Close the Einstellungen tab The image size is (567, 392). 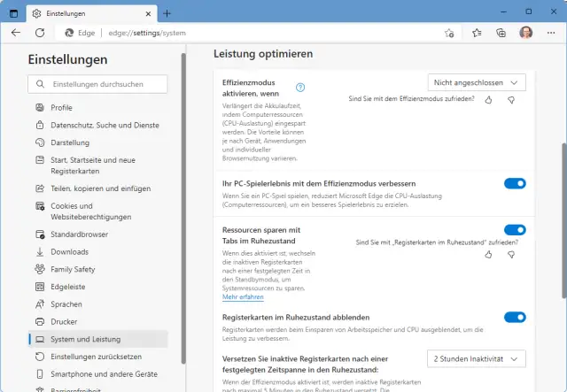point(148,14)
